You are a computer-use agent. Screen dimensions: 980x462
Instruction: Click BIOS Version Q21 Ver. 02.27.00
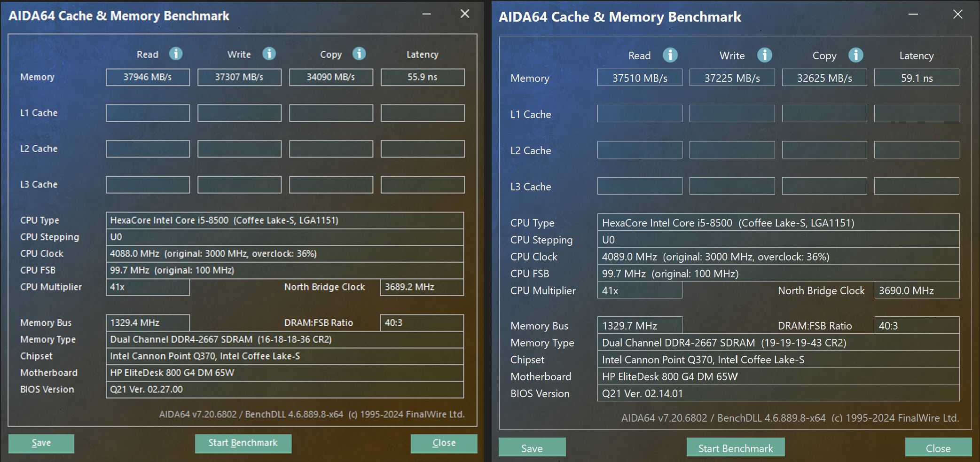[285, 390]
